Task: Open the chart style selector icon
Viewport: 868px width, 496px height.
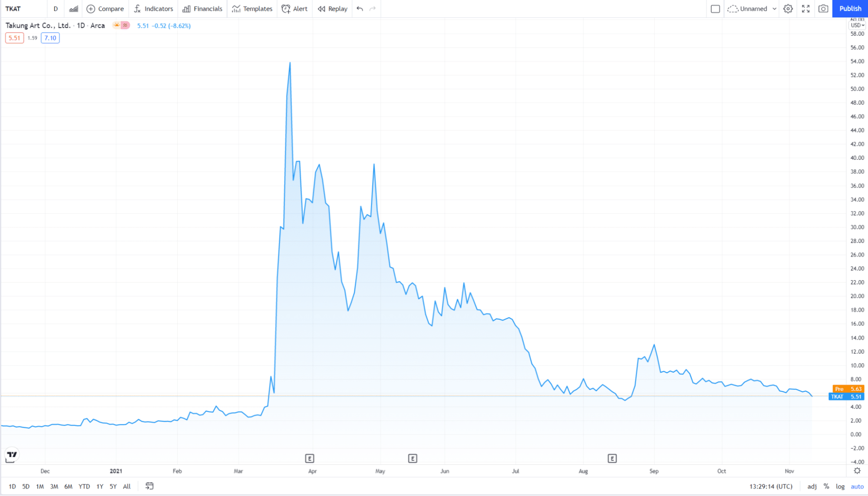Action: [x=74, y=9]
